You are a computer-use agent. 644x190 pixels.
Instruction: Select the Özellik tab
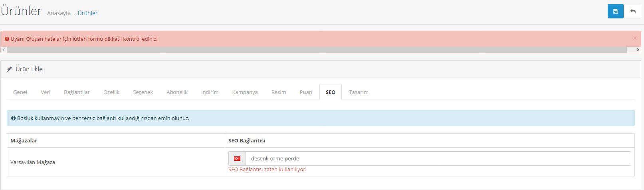pyautogui.click(x=111, y=92)
